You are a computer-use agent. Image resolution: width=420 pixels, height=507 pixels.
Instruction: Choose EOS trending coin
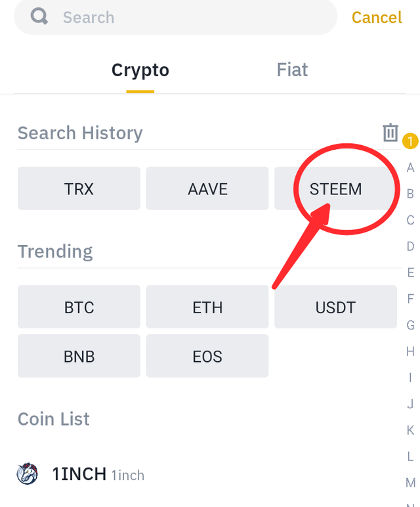pos(207,356)
